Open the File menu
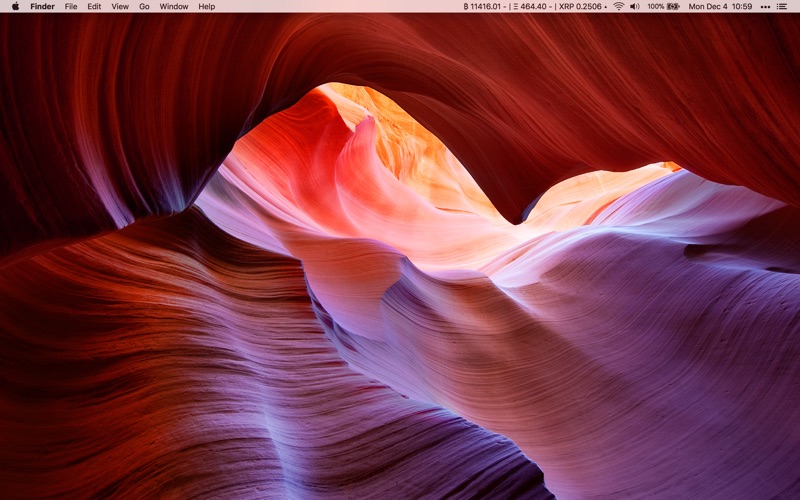 click(71, 7)
